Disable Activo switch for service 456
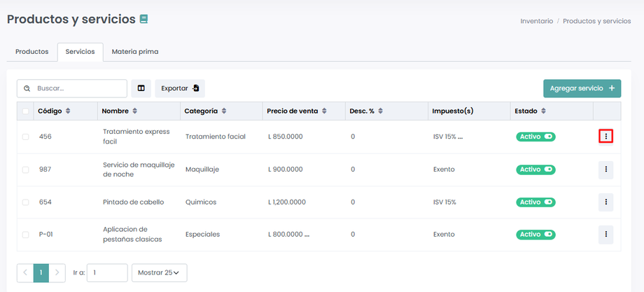The image size is (644, 292). click(535, 137)
